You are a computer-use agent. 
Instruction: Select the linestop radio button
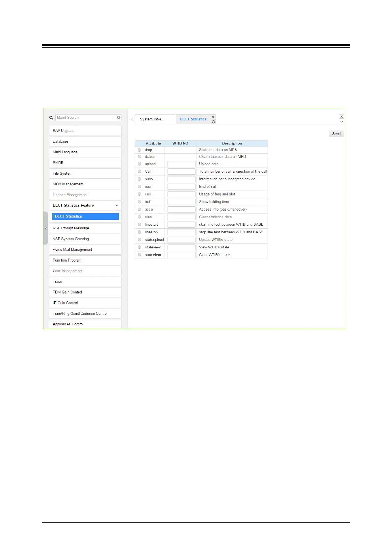pyautogui.click(x=140, y=232)
